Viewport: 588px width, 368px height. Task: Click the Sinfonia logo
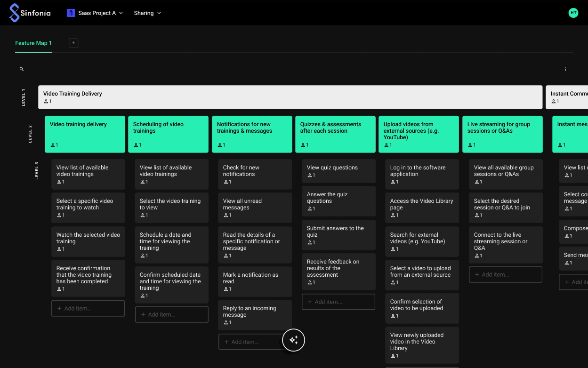[x=30, y=13]
